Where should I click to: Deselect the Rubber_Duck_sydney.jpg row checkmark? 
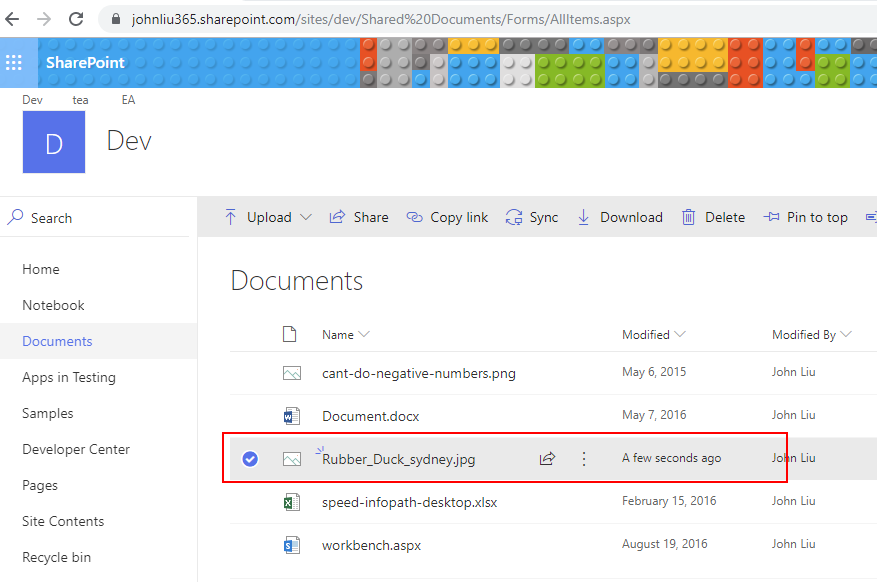coord(250,459)
